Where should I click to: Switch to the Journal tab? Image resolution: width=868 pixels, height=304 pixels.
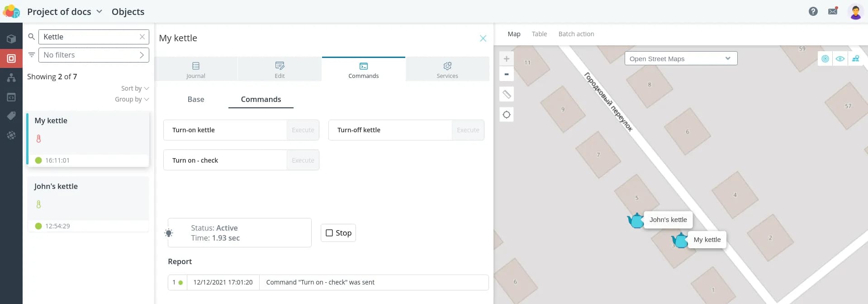point(195,69)
